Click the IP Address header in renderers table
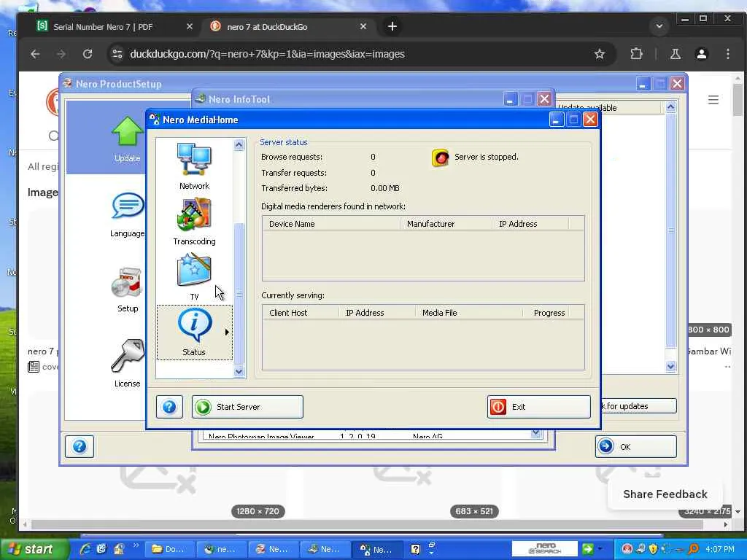Image resolution: width=747 pixels, height=560 pixels. 530,224
